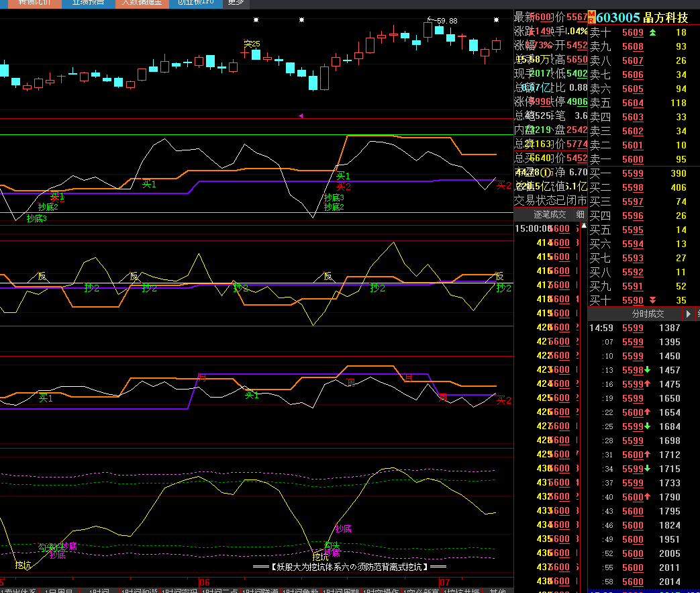Screen dimensions: 700x593
Task: Click the green down arrow on the :34 trade row
Action: point(648,469)
